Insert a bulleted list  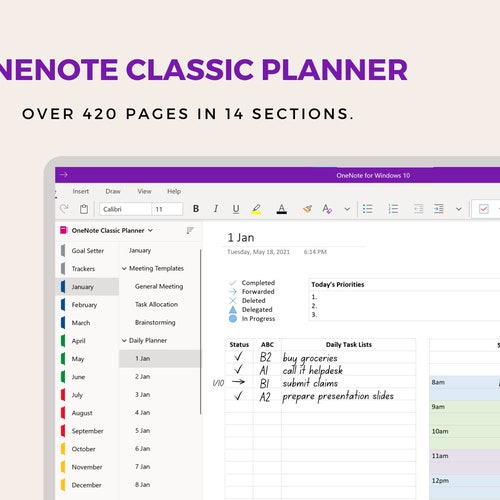click(x=367, y=209)
